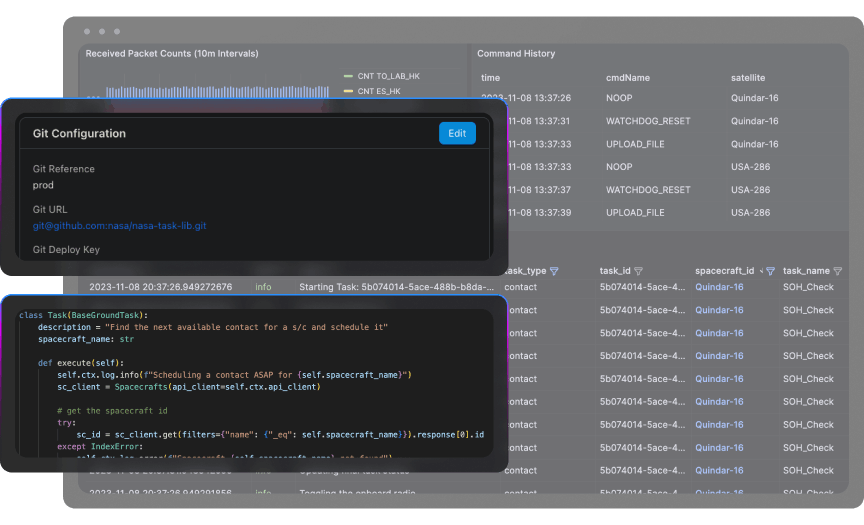Image resolution: width=864 pixels, height=525 pixels.
Task: Filter the task_type column
Action: tap(554, 271)
